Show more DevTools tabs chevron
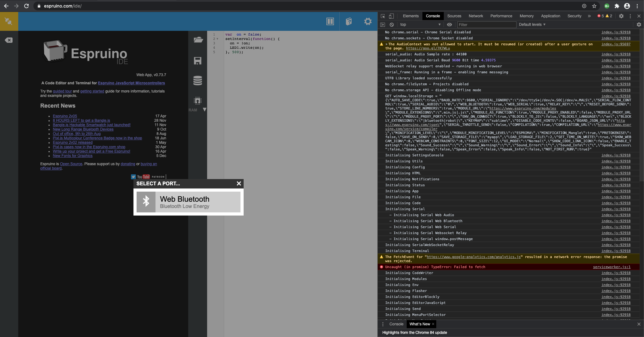The height and width of the screenshot is (337, 644). coord(589,16)
